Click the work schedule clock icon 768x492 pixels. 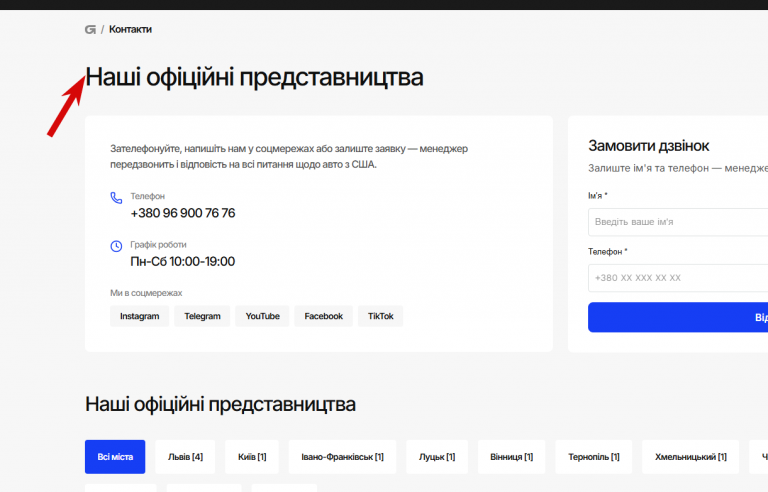coord(116,246)
